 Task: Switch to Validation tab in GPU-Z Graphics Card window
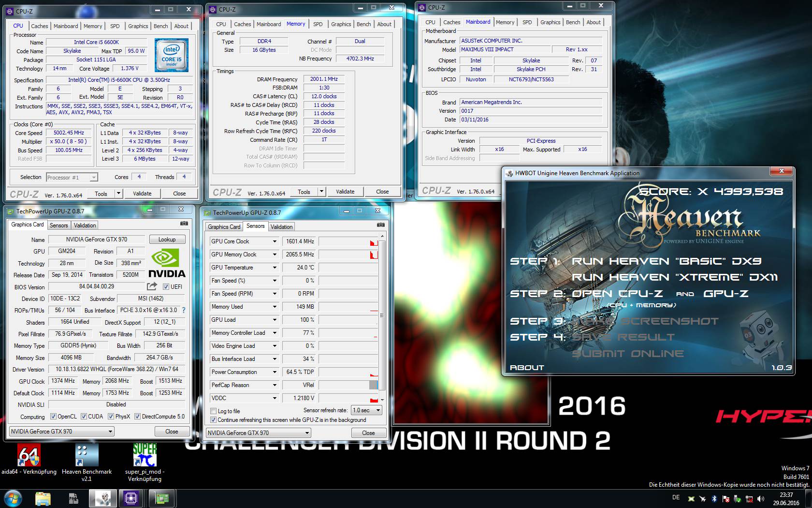point(85,225)
